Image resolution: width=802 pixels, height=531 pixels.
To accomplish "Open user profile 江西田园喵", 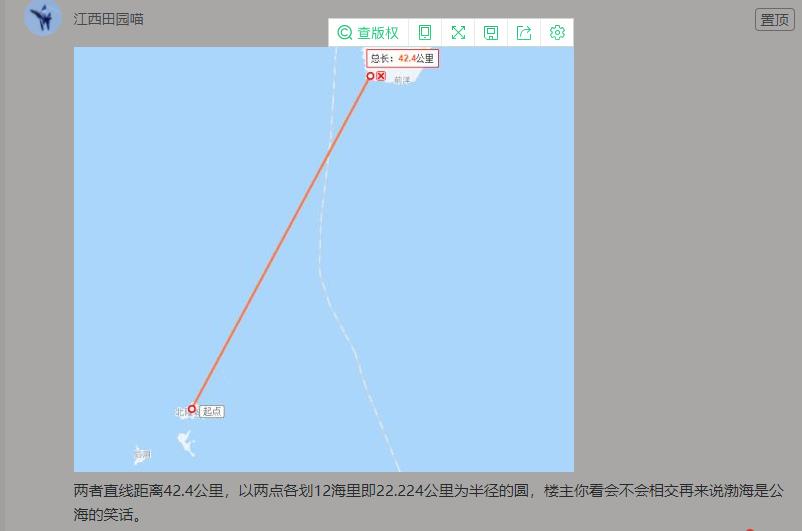I will pyautogui.click(x=108, y=19).
